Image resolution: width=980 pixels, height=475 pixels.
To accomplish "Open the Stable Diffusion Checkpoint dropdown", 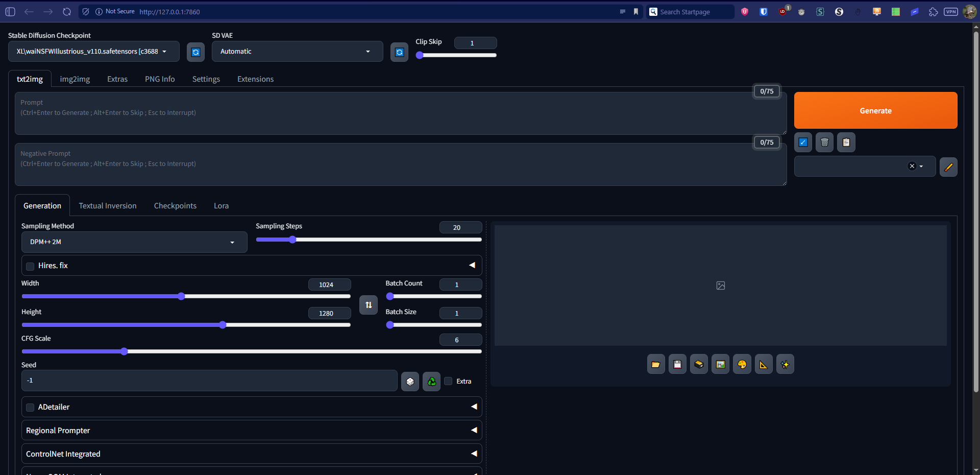I will tap(94, 52).
